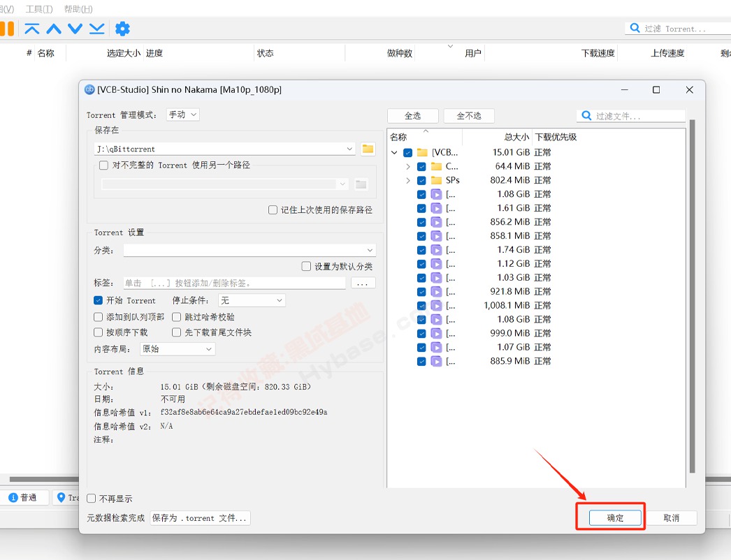Click the 全不选 button

pyautogui.click(x=468, y=115)
